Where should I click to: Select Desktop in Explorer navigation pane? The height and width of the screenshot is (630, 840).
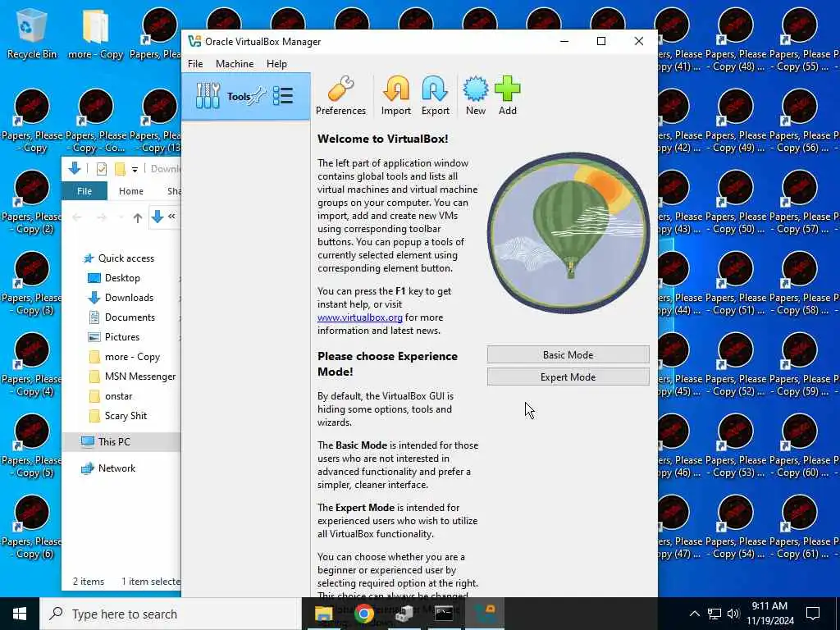[122, 278]
